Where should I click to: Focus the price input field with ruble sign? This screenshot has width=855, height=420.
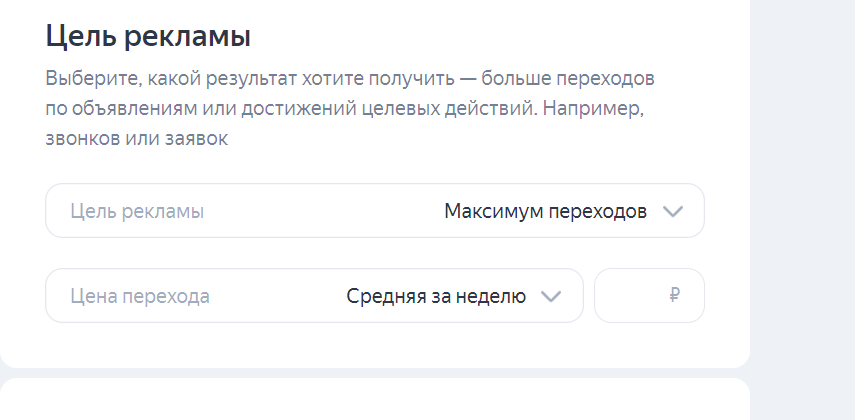click(x=635, y=296)
